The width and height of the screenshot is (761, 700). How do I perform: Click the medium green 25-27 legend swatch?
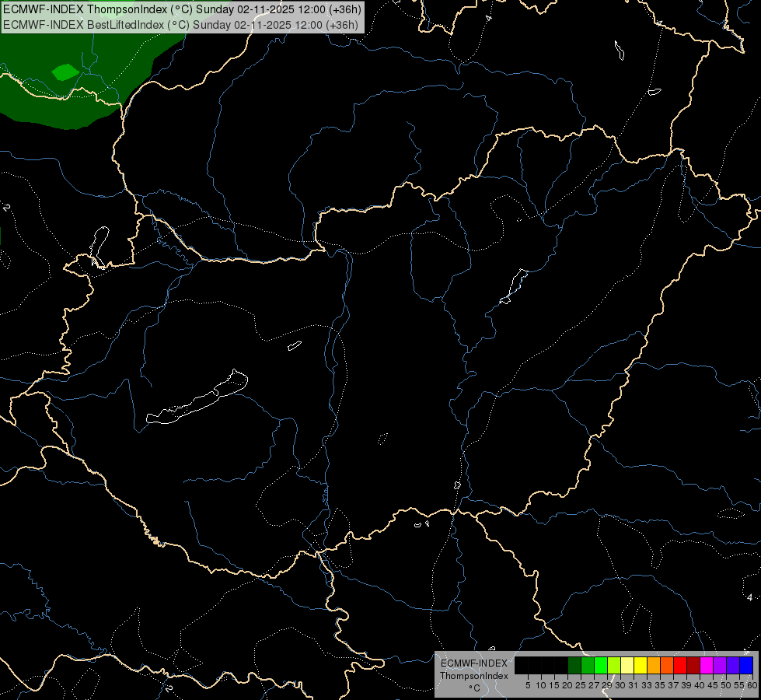pos(588,665)
